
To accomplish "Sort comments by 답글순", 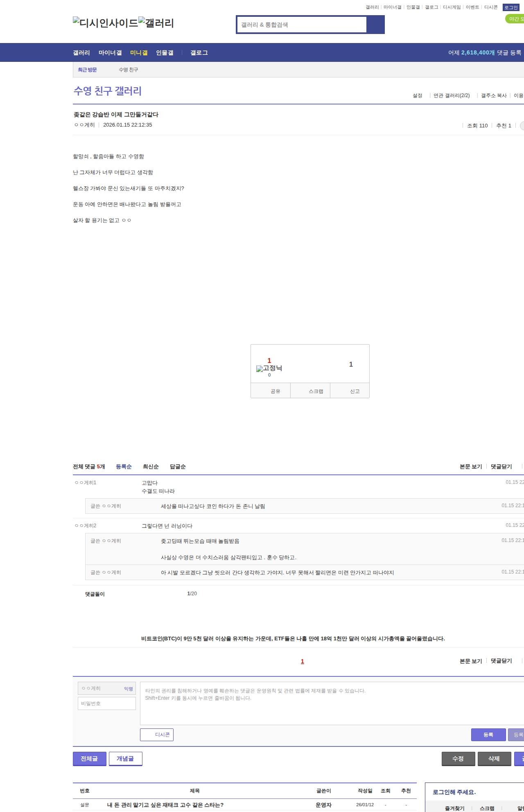I will click(x=178, y=467).
